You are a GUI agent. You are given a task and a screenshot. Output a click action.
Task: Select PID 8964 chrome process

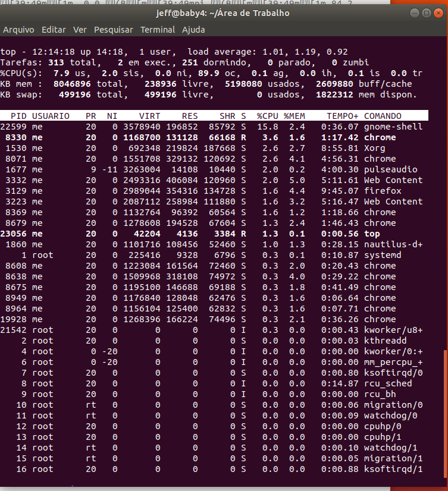[15, 309]
